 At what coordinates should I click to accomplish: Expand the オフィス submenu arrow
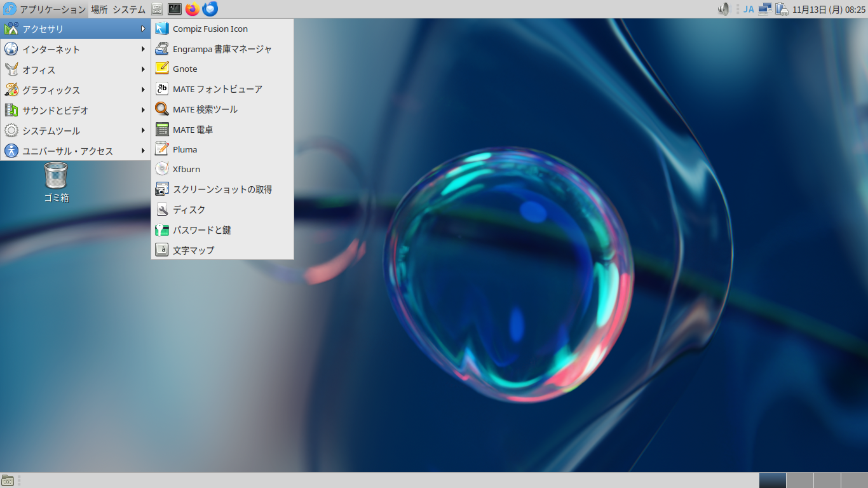pos(144,69)
